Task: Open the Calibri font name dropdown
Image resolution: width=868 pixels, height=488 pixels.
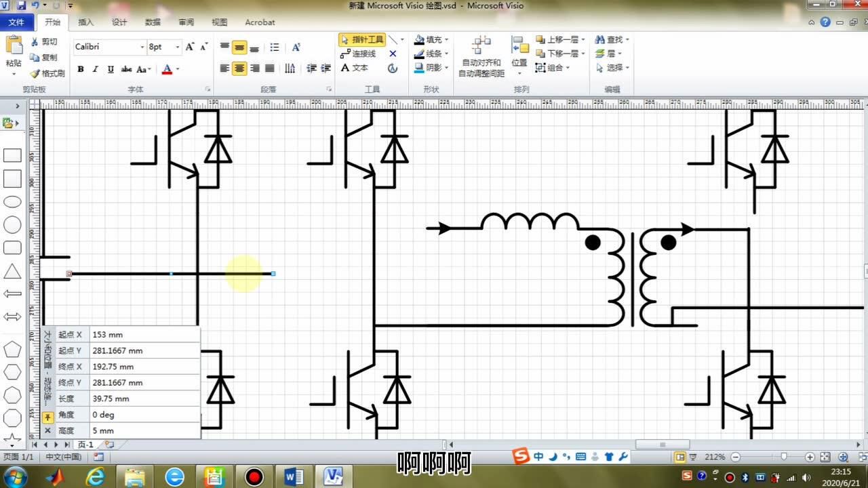Action: point(142,47)
